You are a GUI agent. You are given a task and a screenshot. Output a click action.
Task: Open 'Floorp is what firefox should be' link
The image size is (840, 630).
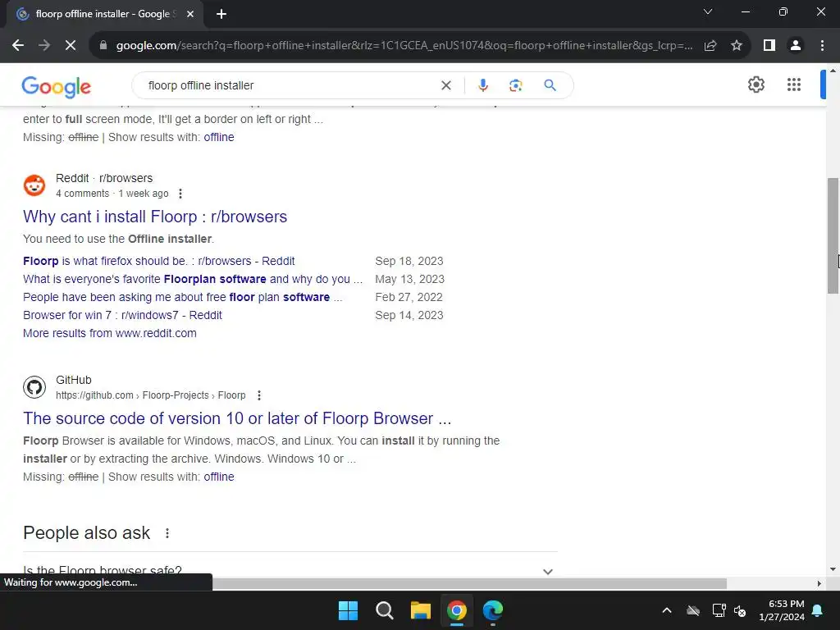(158, 261)
